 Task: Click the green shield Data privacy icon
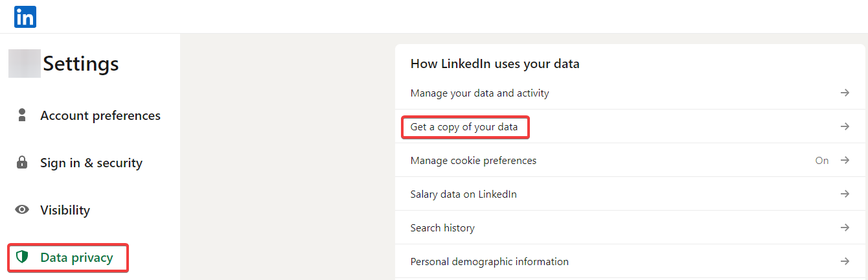23,257
